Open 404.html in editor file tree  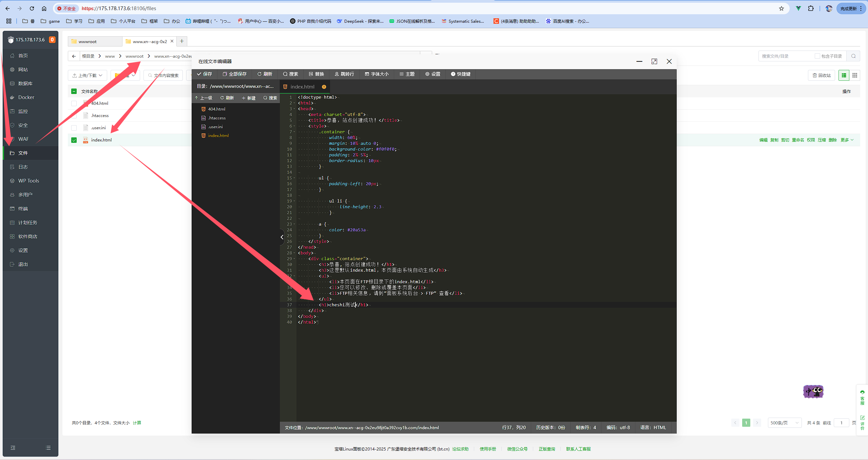pyautogui.click(x=216, y=109)
